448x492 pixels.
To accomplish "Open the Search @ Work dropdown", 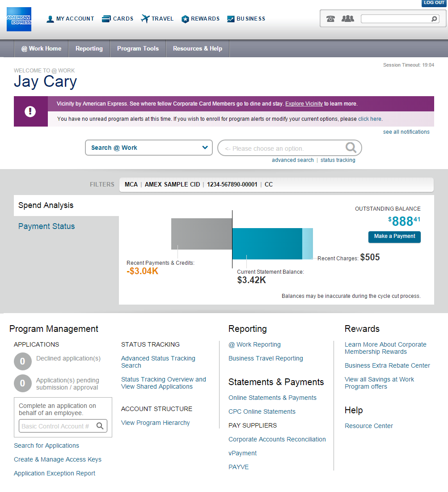I will click(x=149, y=148).
